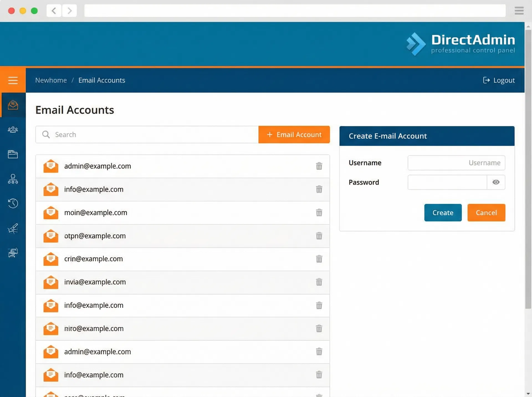Go to Newhome breadcrumb
This screenshot has height=397, width=532.
pyautogui.click(x=51, y=80)
